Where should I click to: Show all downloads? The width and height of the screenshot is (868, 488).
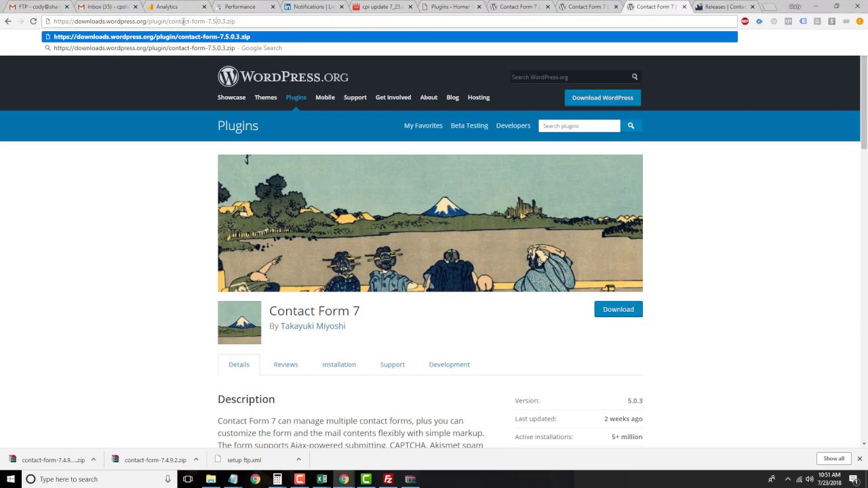pyautogui.click(x=833, y=459)
